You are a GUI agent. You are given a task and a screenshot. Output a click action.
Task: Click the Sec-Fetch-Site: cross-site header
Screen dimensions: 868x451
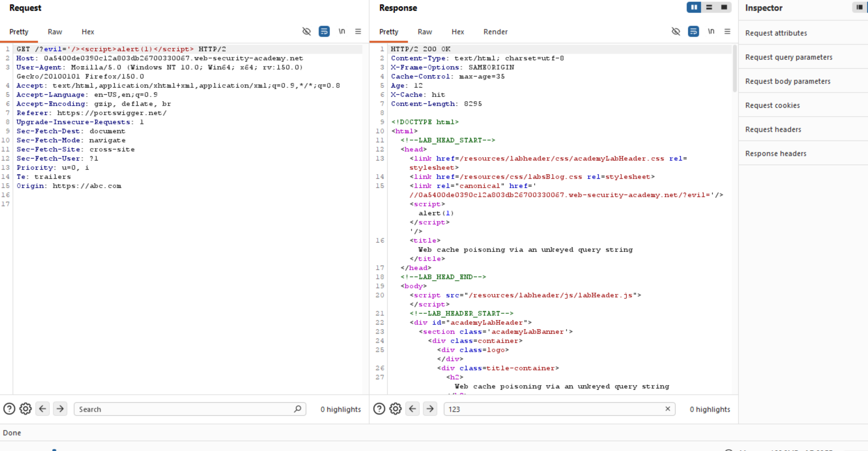(76, 149)
